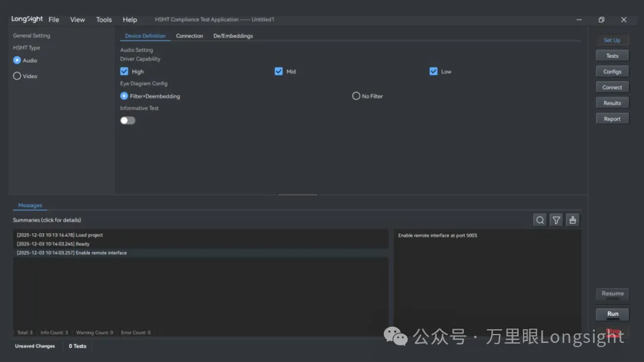Click the Set Up button

tap(612, 40)
